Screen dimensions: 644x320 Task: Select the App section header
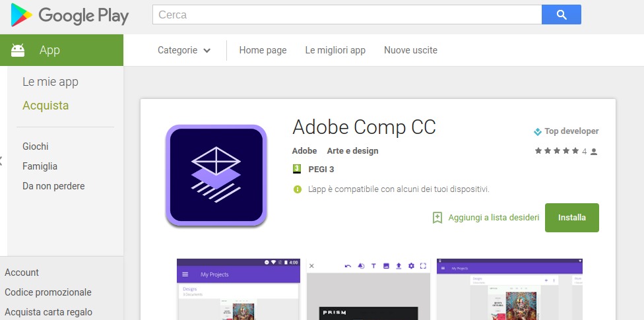click(61, 50)
